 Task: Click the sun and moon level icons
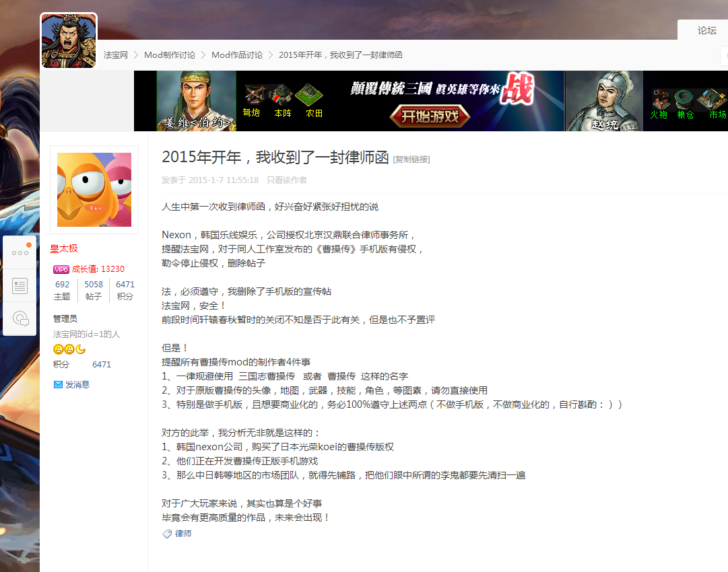click(69, 349)
